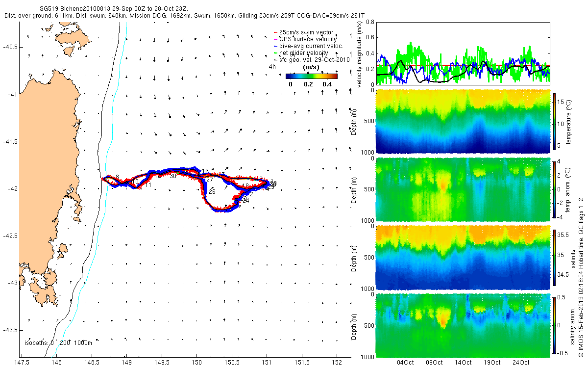Image resolution: width=588 pixels, height=368 pixels.
Task: Click longitude tick label 147.5
Action: coord(22,362)
